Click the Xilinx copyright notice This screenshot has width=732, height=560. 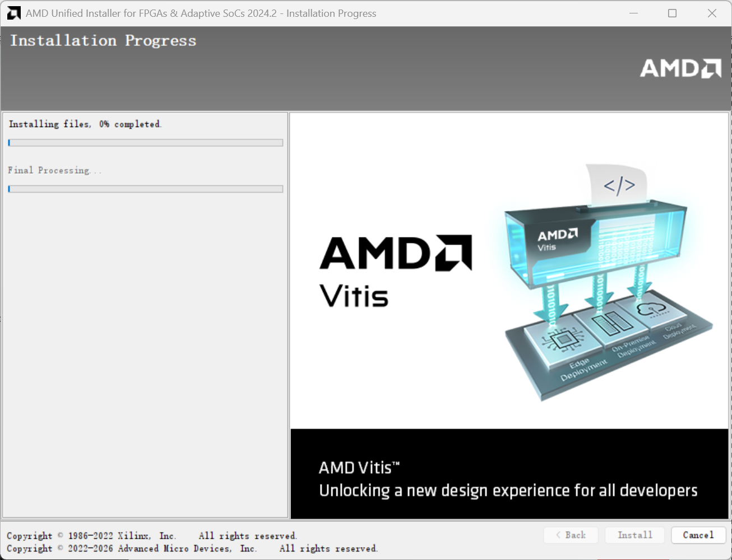tap(151, 536)
